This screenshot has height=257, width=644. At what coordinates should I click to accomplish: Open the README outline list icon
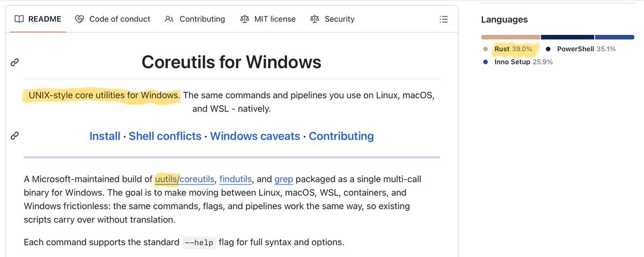pyautogui.click(x=443, y=19)
